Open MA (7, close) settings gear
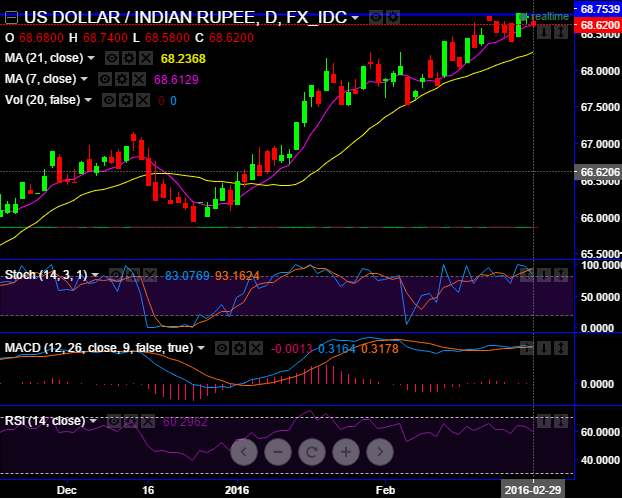 pyautogui.click(x=122, y=79)
